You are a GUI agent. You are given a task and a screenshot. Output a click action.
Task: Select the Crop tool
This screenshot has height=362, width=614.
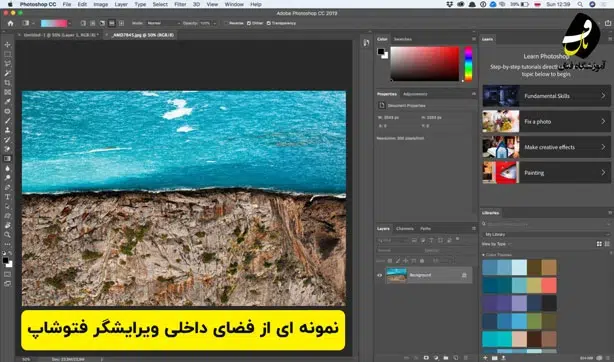pyautogui.click(x=7, y=83)
